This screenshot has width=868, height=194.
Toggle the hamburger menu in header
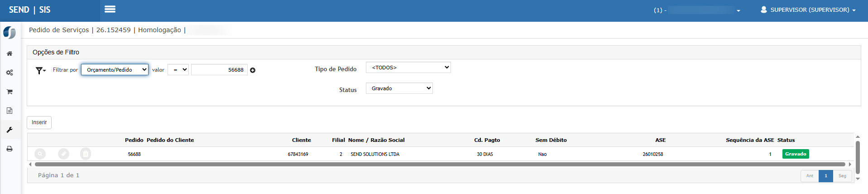coord(110,9)
